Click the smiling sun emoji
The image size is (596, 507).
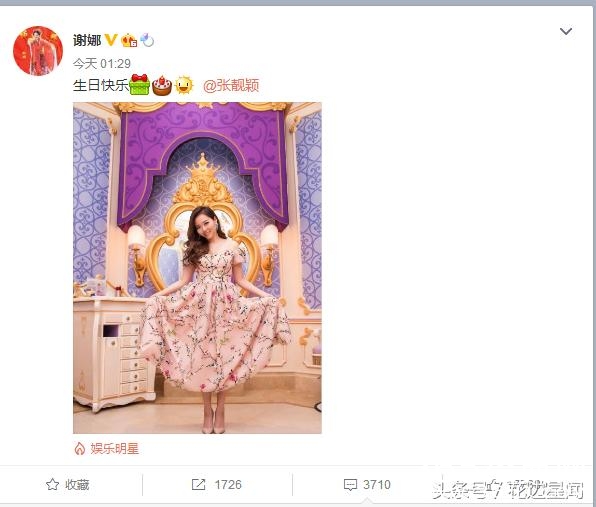184,85
